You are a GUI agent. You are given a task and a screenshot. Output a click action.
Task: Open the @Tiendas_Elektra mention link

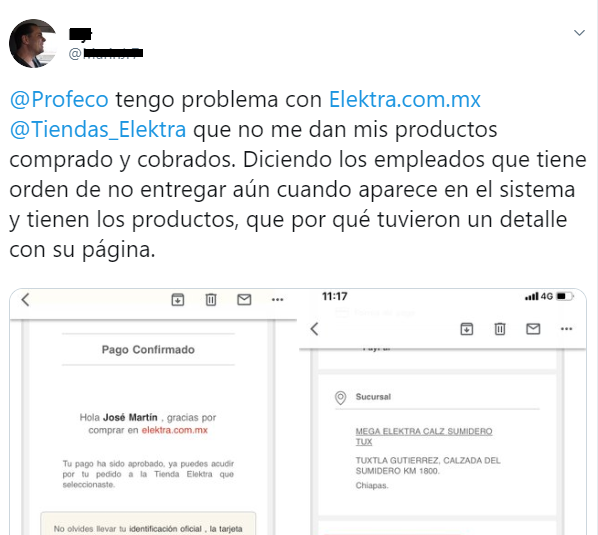(98, 129)
